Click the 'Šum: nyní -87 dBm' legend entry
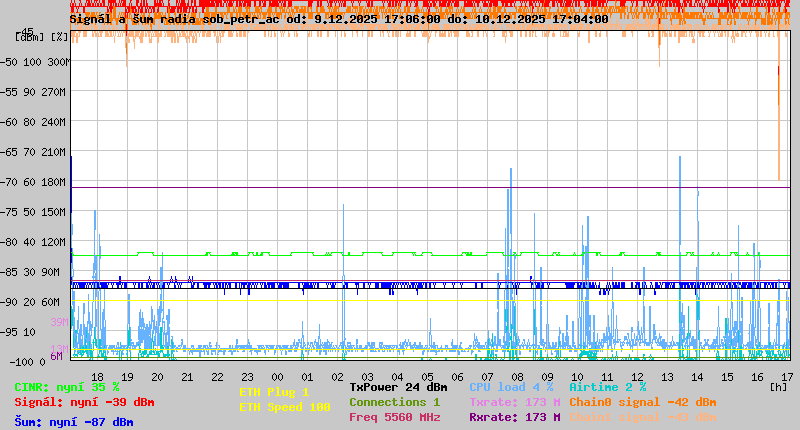Image resolution: width=800 pixels, height=430 pixels. (x=74, y=422)
